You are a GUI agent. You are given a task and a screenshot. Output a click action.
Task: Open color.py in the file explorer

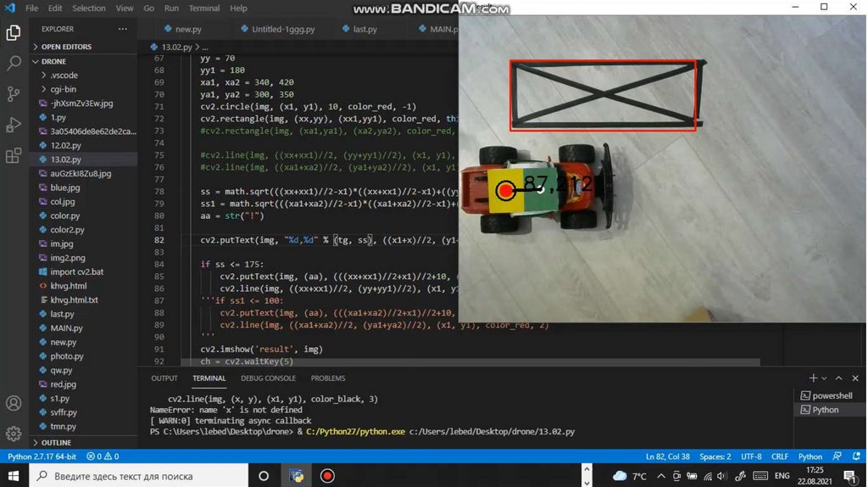[65, 216]
